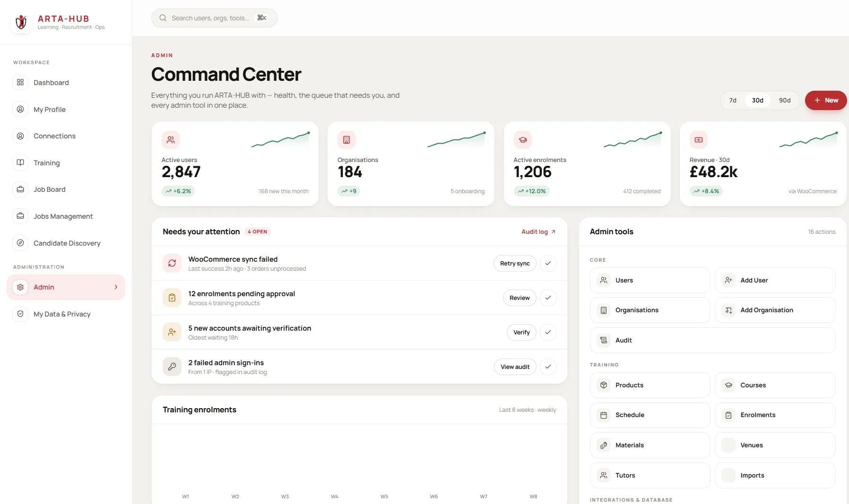The height and width of the screenshot is (504, 849).
Task: Open Add Organisation admin tool
Action: click(775, 310)
